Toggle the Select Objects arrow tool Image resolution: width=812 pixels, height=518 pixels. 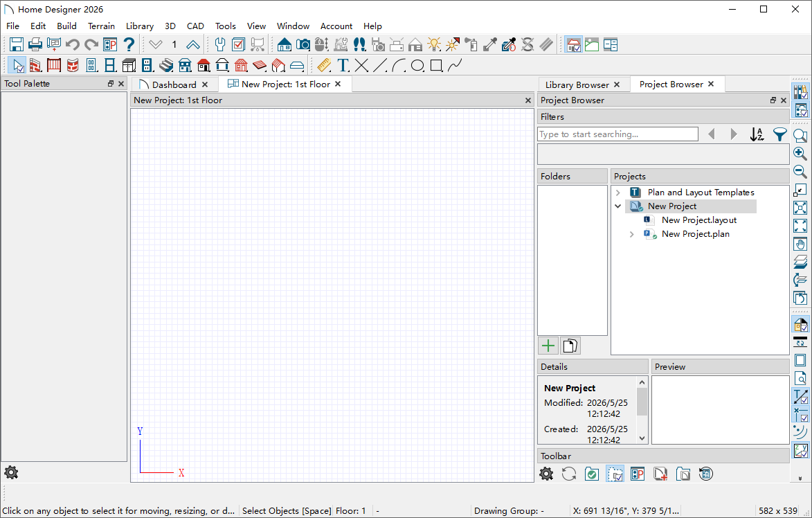click(x=17, y=65)
